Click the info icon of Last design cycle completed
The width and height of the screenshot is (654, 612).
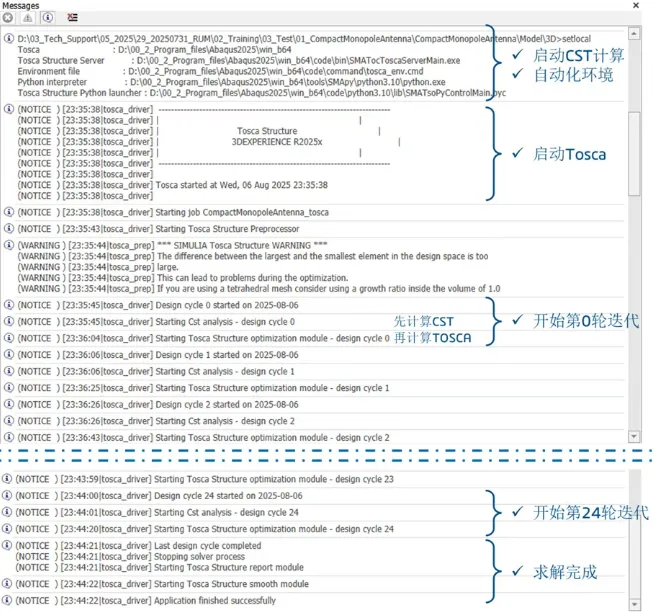7,546
